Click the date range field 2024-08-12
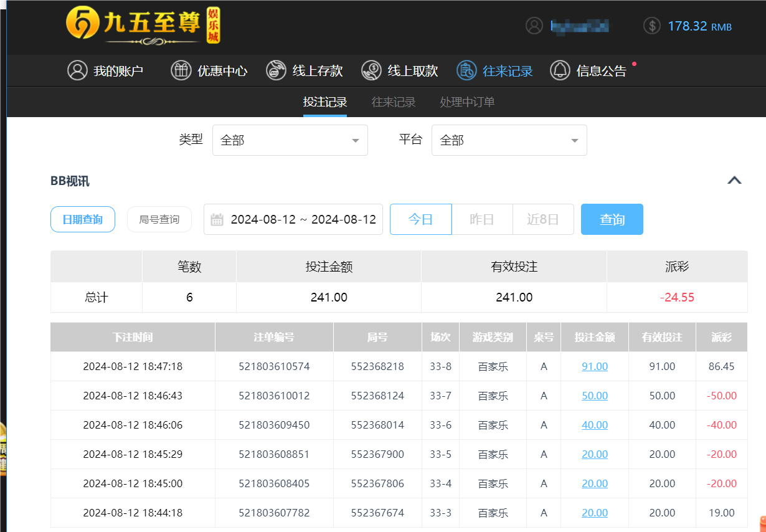 (293, 219)
